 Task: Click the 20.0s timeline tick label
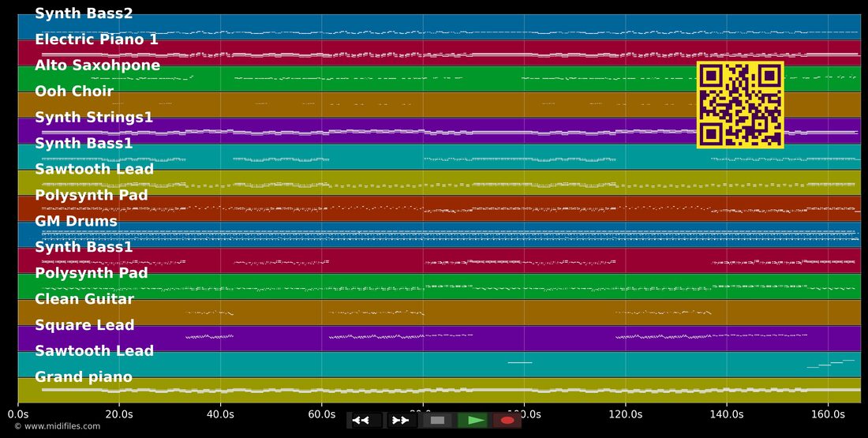[119, 414]
